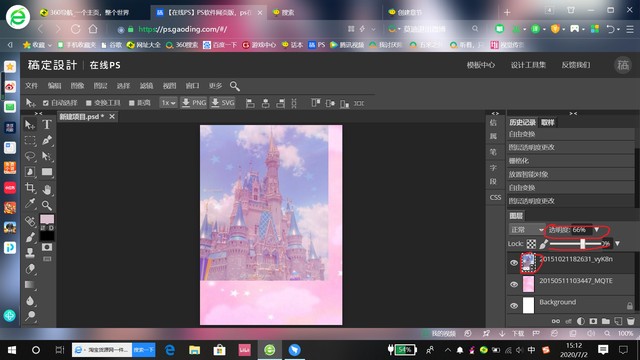This screenshot has height=360, width=640.
Task: Open the 图像 menu
Action: (77, 86)
